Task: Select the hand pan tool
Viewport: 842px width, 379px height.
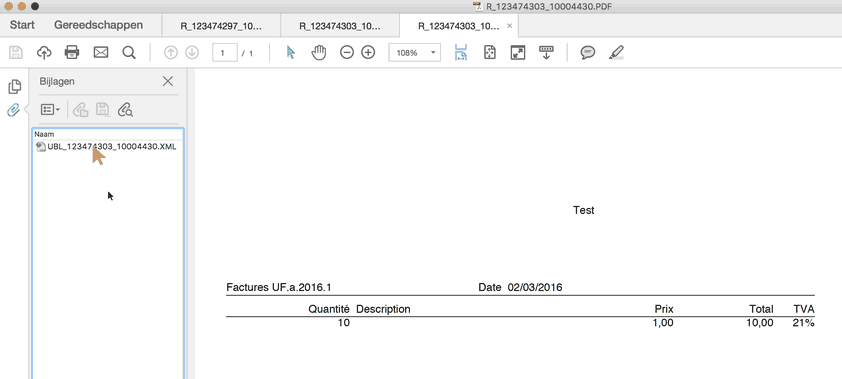Action: click(319, 52)
